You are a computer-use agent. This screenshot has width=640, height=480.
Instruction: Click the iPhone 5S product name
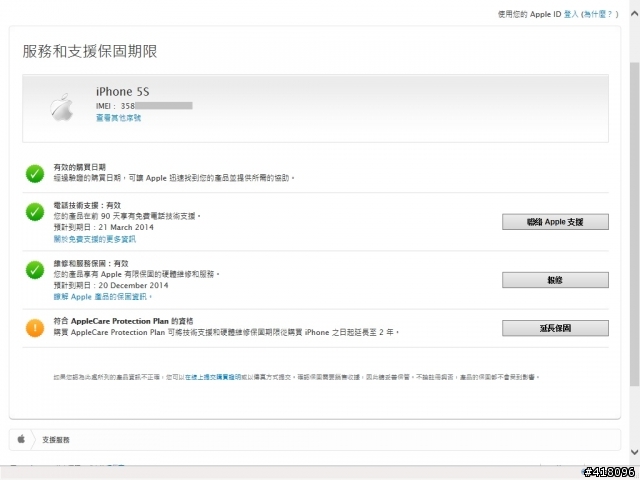[122, 91]
